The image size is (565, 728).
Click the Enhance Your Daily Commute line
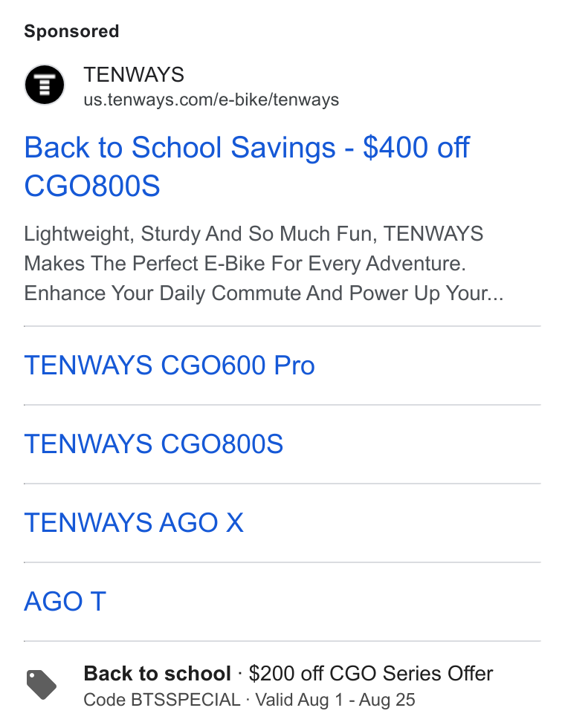264,293
